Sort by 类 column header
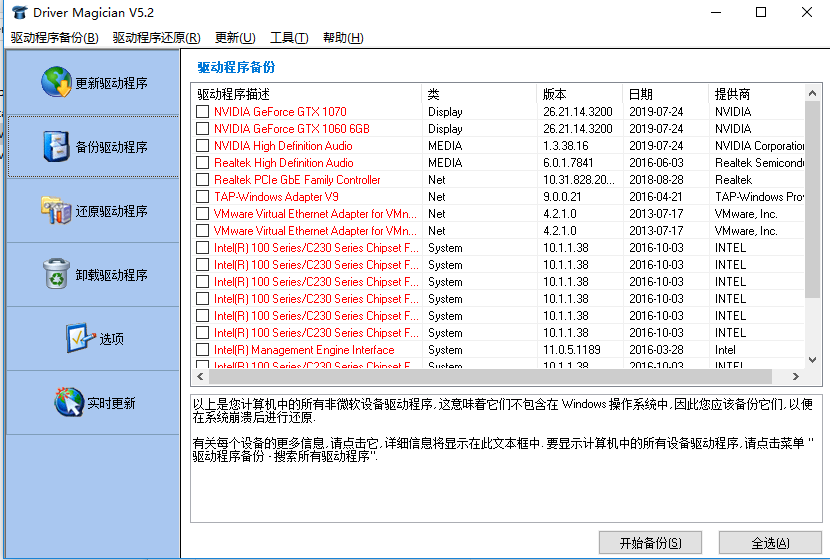 coord(479,94)
